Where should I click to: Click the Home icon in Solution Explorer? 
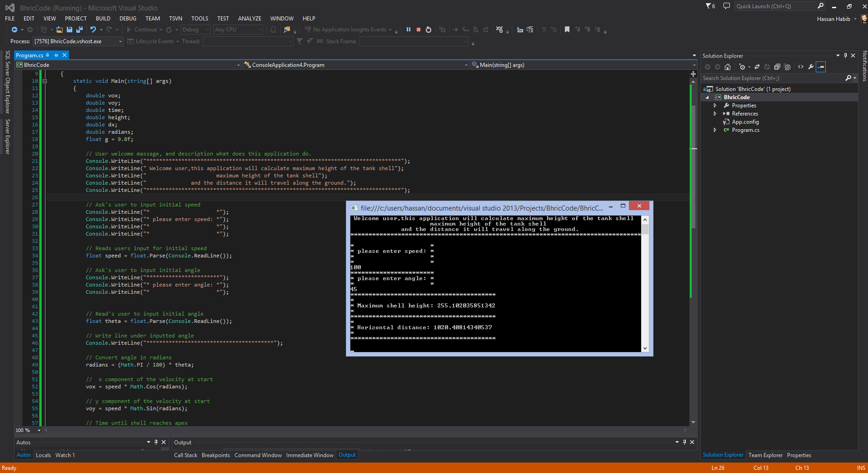(x=728, y=67)
